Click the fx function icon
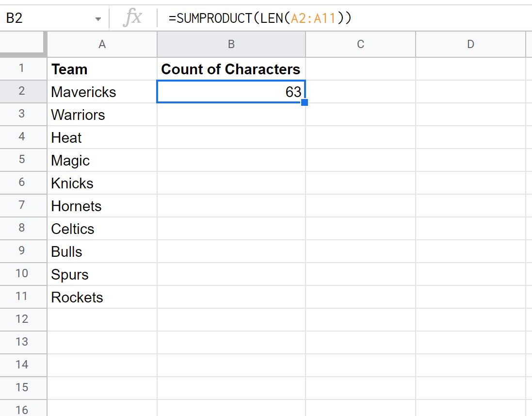The width and height of the screenshot is (532, 416). tap(132, 17)
